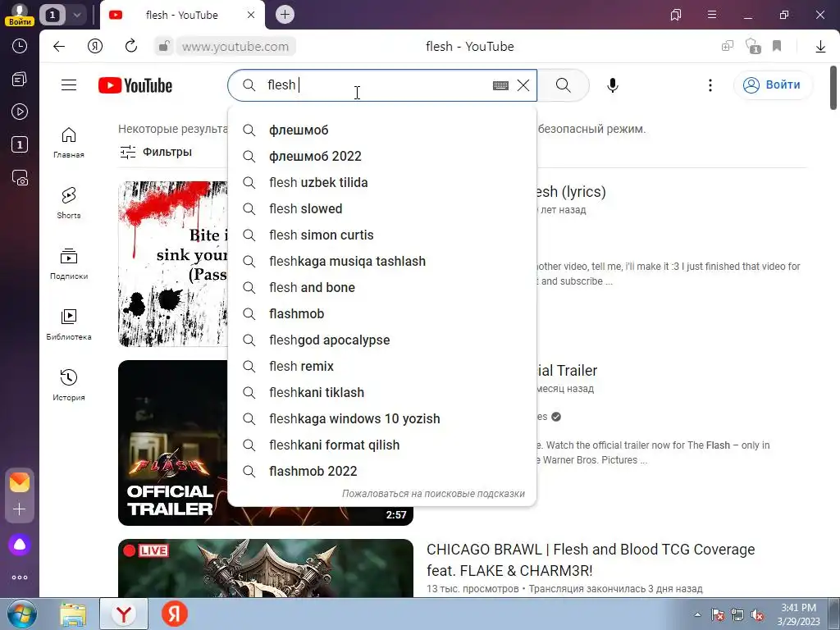The image size is (840, 630).
Task: Pick the fleshkaga musiqa tashlash suggestion
Action: [x=382, y=262]
